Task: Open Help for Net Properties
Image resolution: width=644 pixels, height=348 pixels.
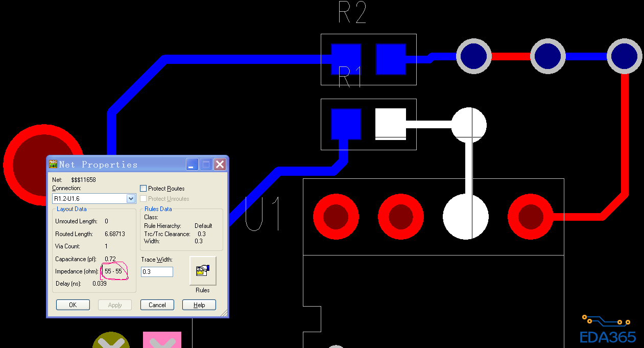Action: (199, 305)
